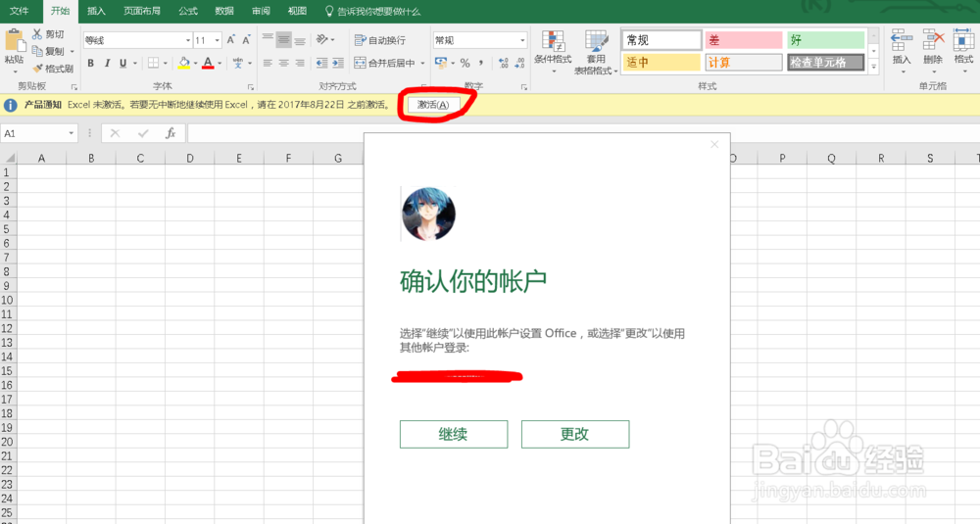Align text left
Viewport: 980px width, 524px height.
[268, 63]
